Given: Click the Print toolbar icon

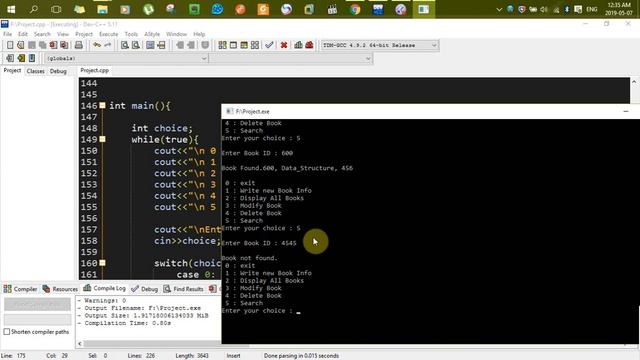Looking at the screenshot, I should pos(79,45).
